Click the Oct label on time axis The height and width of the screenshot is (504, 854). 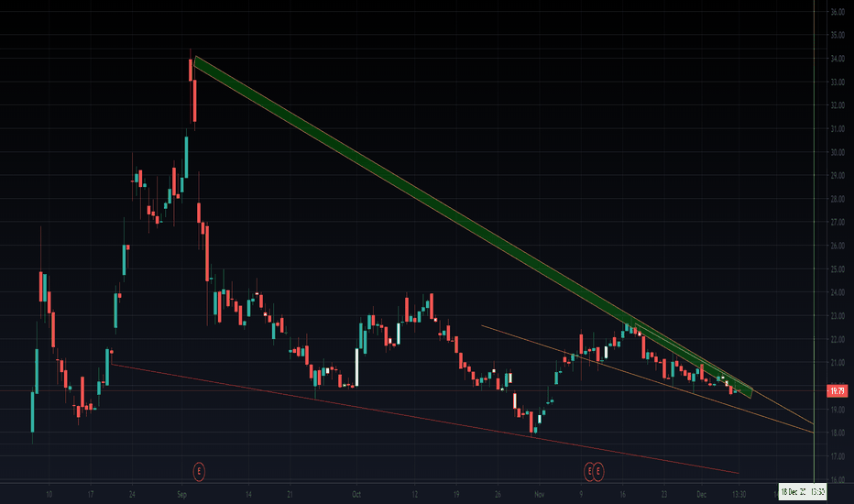356,495
